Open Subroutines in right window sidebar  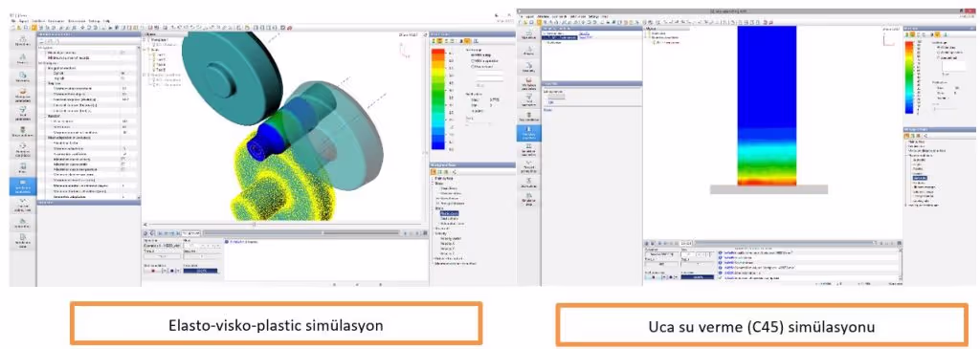(x=528, y=183)
